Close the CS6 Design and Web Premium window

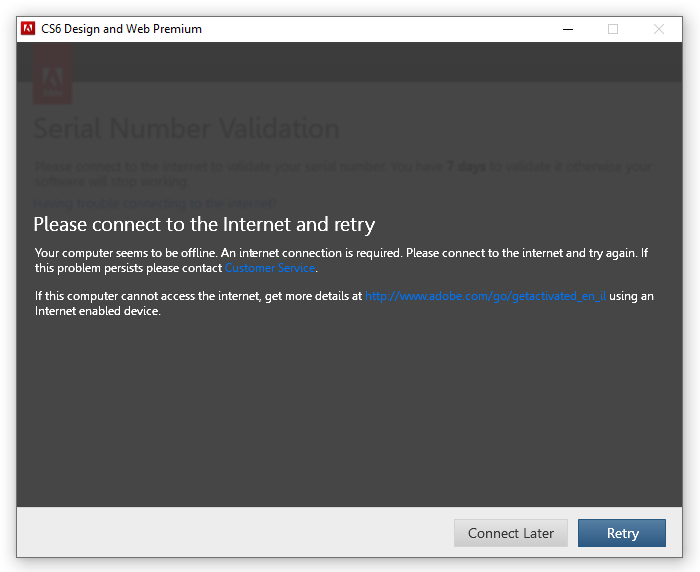pos(658,29)
